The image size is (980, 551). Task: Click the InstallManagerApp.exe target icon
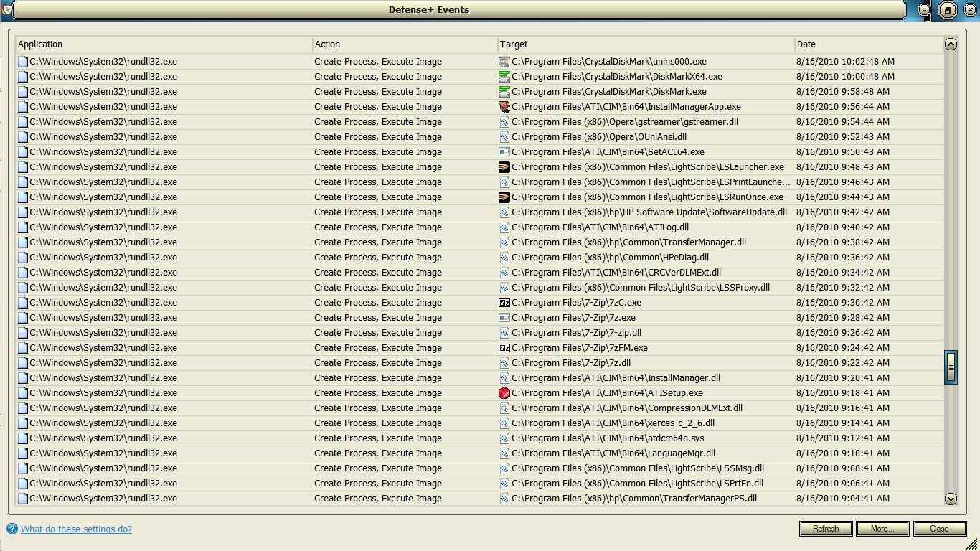(504, 107)
